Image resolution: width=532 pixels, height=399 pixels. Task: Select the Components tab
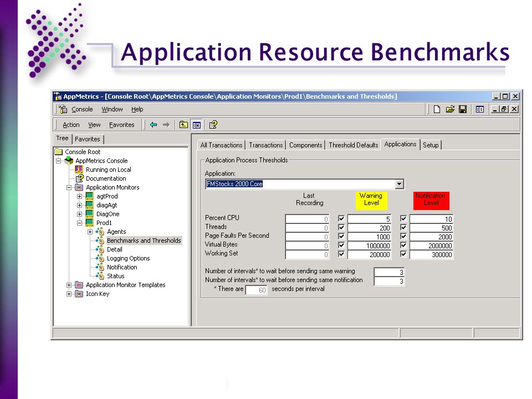tap(305, 145)
